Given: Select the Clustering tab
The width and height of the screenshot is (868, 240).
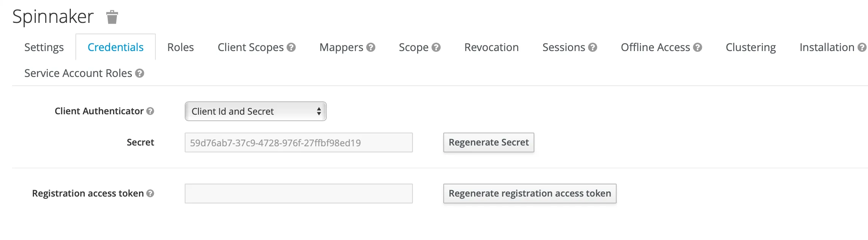Looking at the screenshot, I should coord(750,47).
